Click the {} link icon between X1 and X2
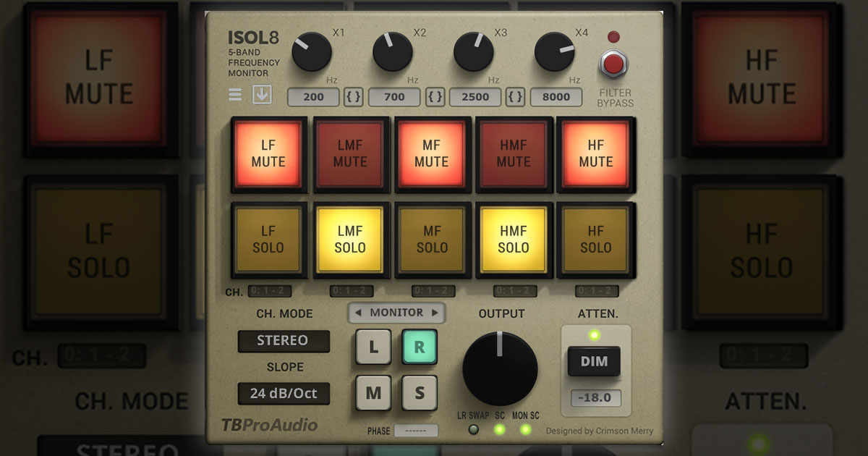This screenshot has width=868, height=456. coord(354,97)
